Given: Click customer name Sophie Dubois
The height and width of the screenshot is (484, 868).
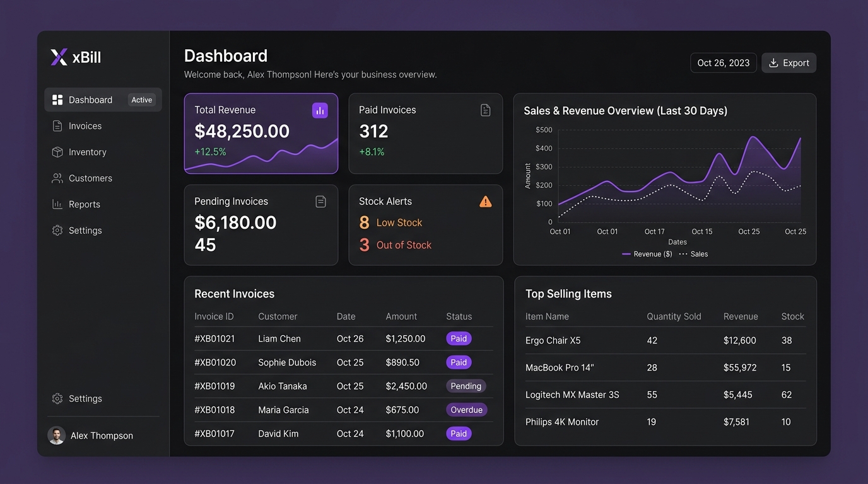Looking at the screenshot, I should click(287, 362).
